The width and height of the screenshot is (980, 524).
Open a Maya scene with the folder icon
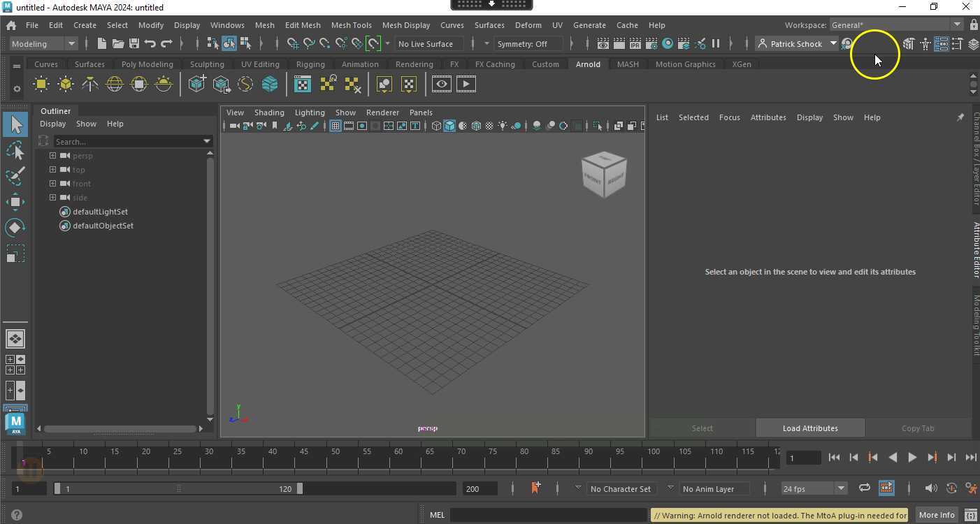point(119,43)
